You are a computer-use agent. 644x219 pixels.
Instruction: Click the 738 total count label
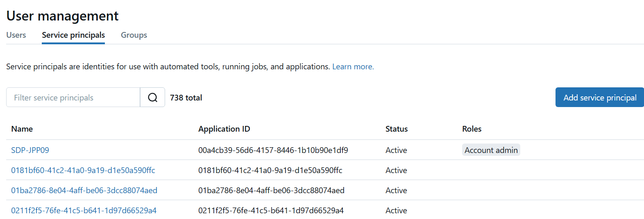[x=186, y=98]
